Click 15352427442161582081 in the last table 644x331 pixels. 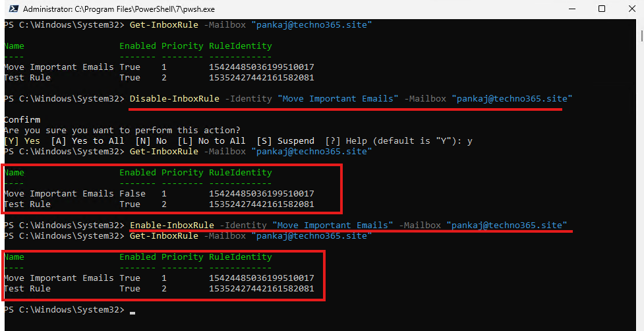coord(261,289)
